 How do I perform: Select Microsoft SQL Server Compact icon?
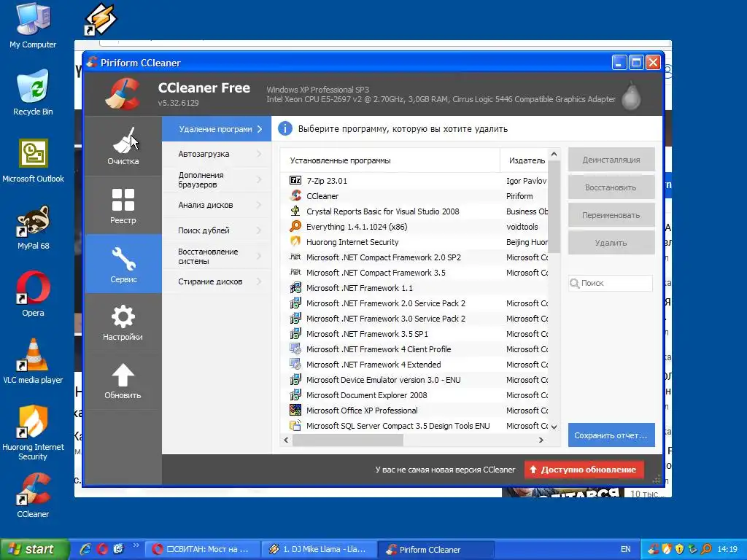click(x=295, y=425)
